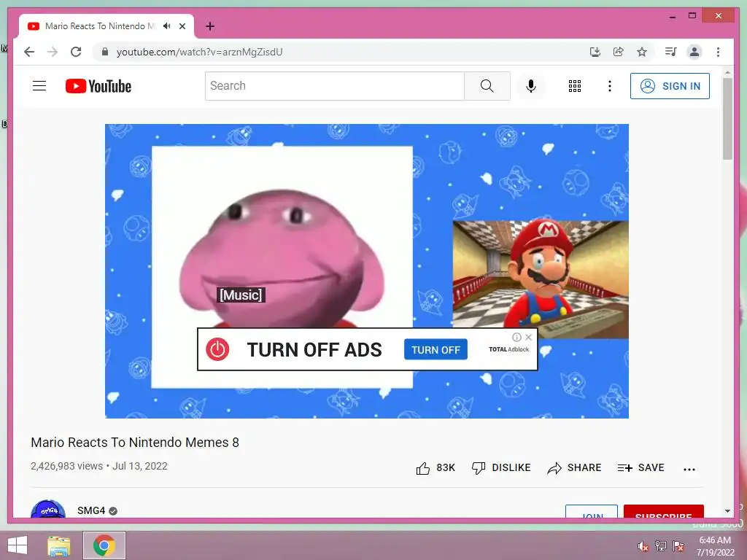Image resolution: width=747 pixels, height=560 pixels.
Task: Open the YouTube apps grid
Action: click(575, 86)
